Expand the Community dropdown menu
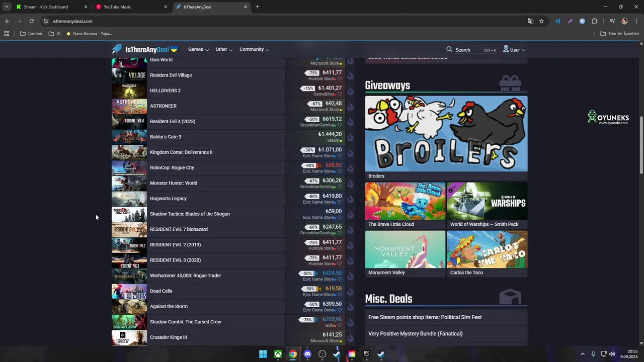Image resolution: width=644 pixels, height=362 pixels. [254, 49]
